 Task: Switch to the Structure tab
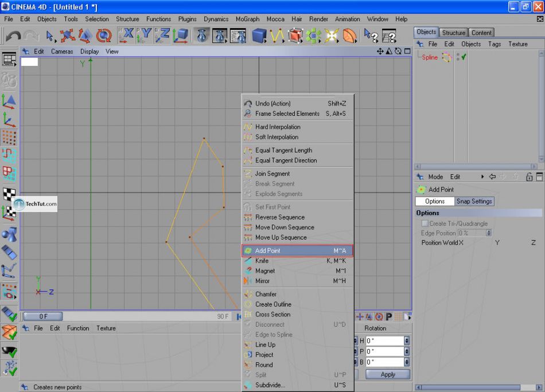tap(453, 33)
